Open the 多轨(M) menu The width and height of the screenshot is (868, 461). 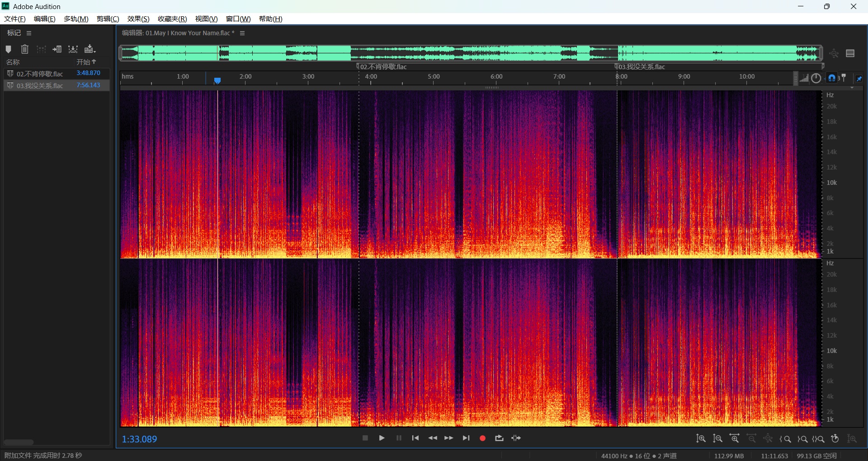click(76, 19)
